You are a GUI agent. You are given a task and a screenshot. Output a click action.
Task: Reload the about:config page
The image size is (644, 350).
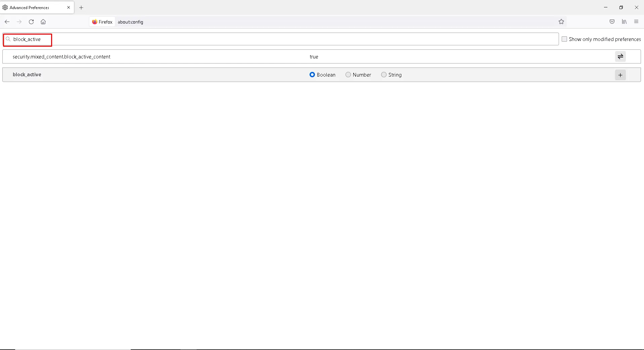(31, 22)
